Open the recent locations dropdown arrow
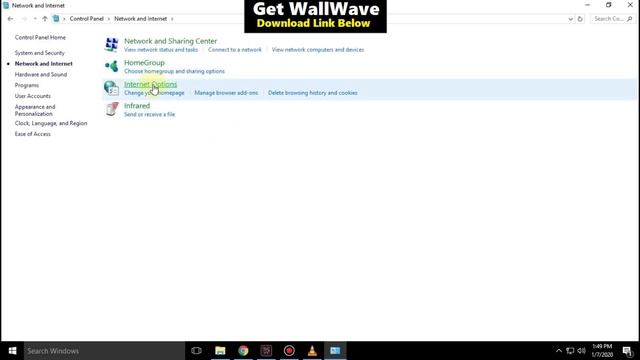 pos(35,19)
